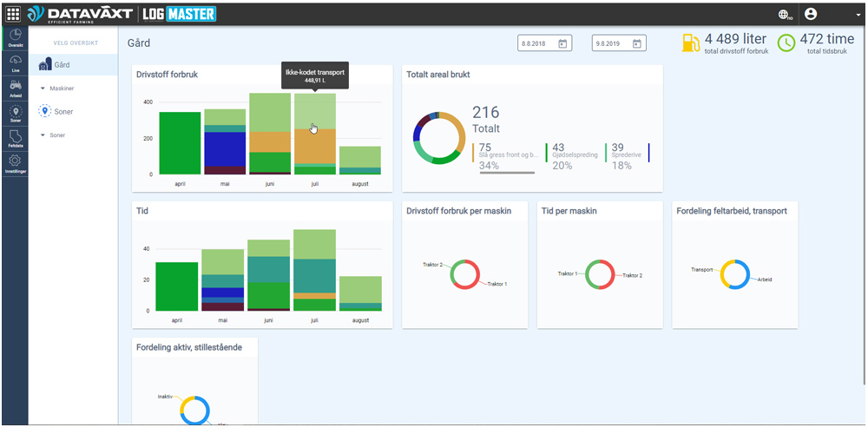Click the legend scrollbar under Totalt areal
This screenshot has width=868, height=434.
click(507, 173)
